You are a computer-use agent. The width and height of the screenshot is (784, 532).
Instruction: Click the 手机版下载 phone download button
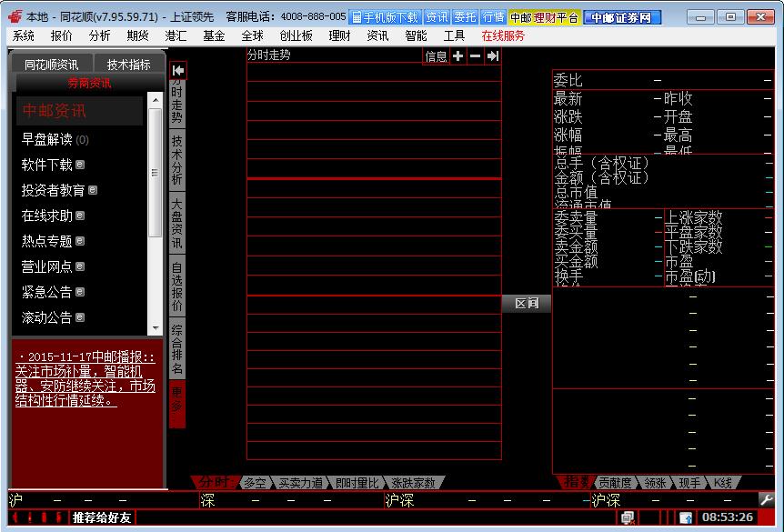385,17
